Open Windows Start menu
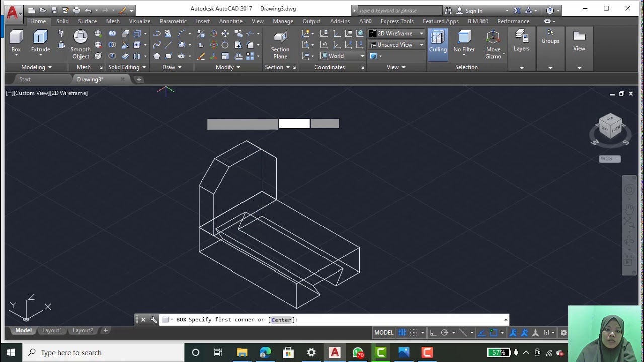Screen dimensions: 644x362 pos(11,352)
